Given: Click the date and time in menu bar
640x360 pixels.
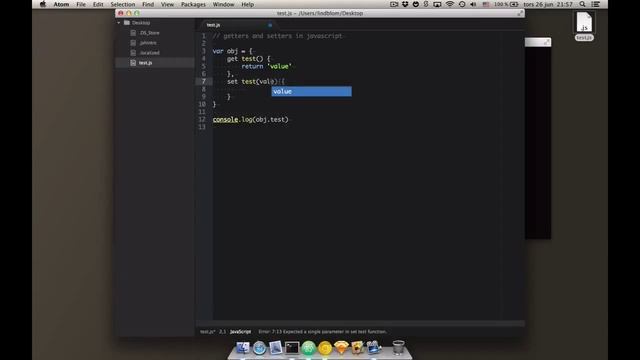Looking at the screenshot, I should 548,4.
